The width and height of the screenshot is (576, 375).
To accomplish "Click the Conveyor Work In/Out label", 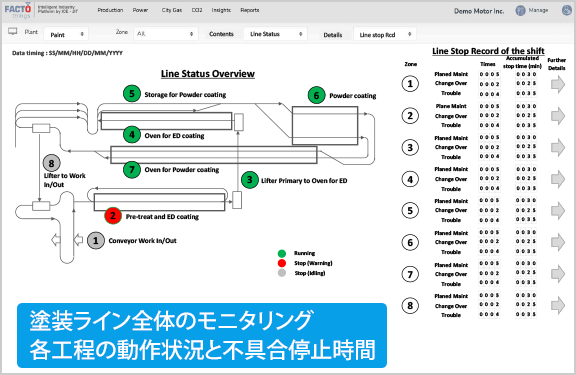I will pos(143,241).
